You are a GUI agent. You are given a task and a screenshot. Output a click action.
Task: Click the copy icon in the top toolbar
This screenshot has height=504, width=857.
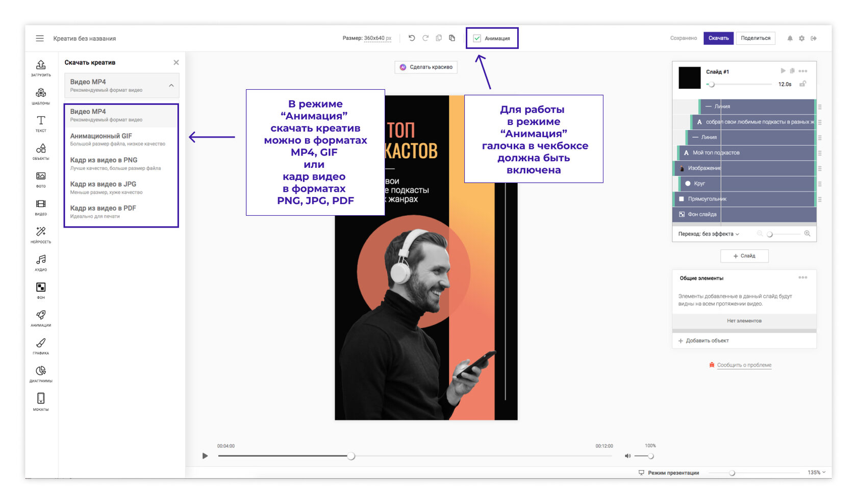point(439,38)
